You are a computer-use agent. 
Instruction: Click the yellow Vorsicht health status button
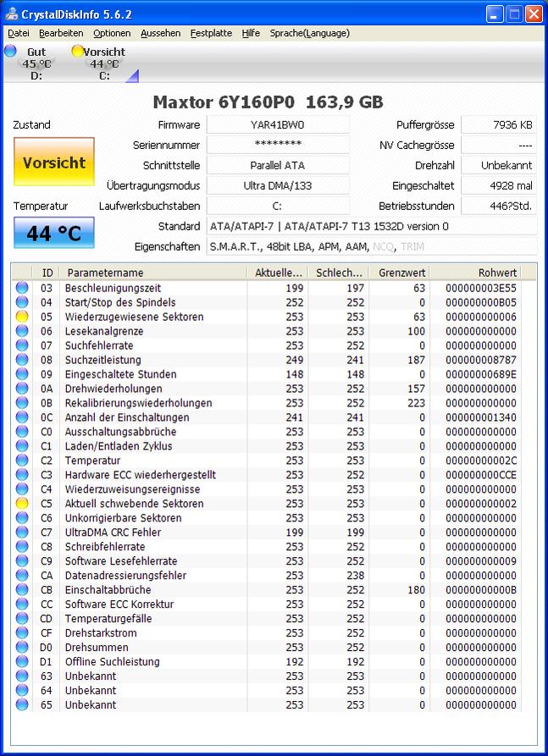54,162
